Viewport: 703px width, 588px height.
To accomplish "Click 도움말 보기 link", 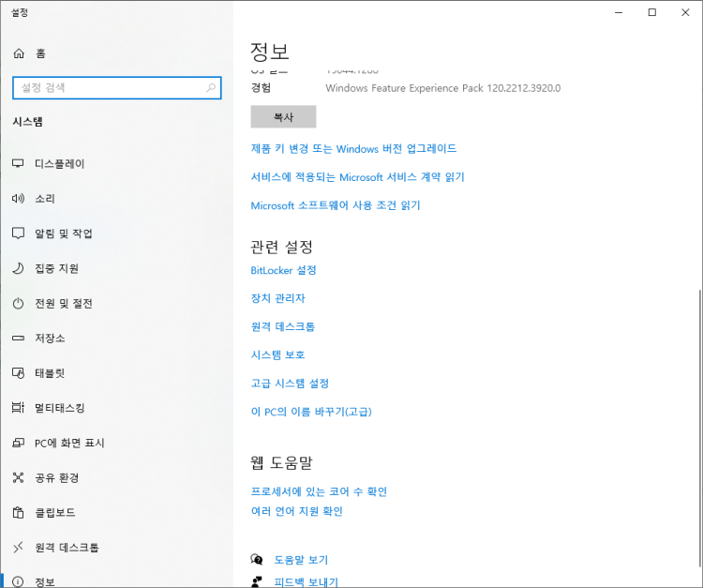I will tap(301, 560).
